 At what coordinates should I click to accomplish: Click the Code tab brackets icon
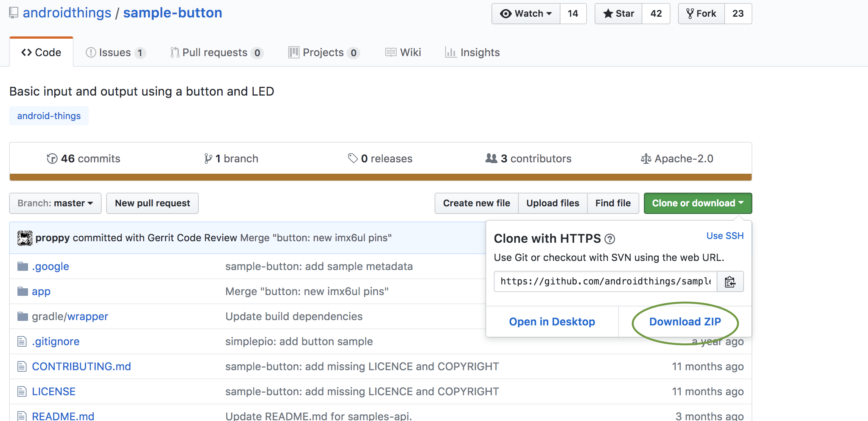(x=27, y=52)
